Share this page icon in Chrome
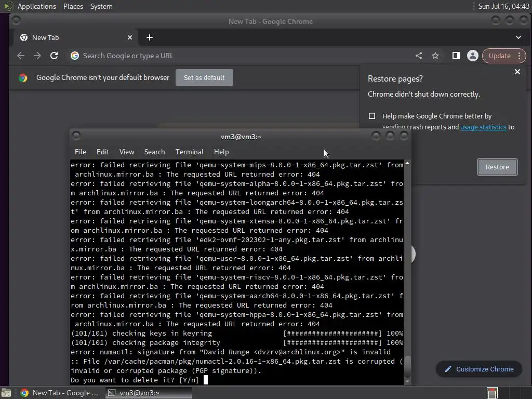The height and width of the screenshot is (399, 532). [x=419, y=56]
